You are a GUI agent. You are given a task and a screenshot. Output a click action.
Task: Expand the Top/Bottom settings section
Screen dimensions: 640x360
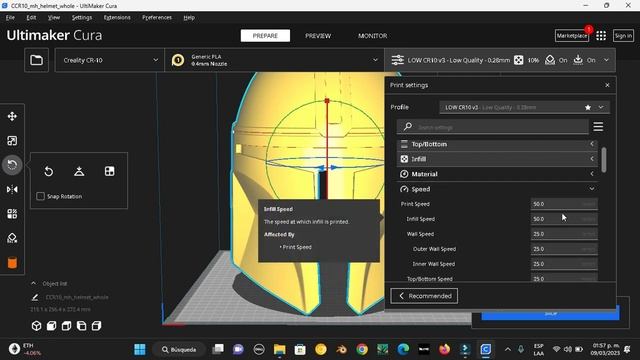tap(497, 144)
